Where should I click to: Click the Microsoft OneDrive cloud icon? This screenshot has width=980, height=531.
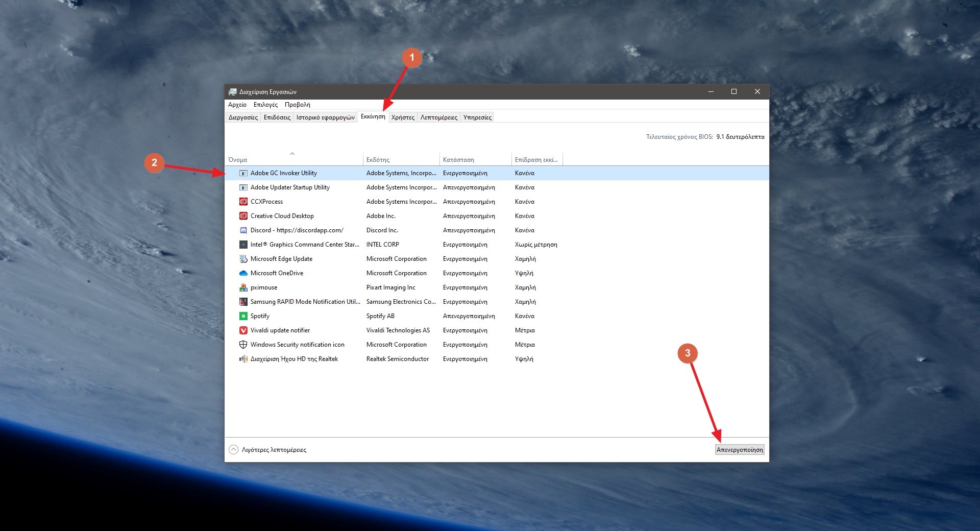coord(243,273)
